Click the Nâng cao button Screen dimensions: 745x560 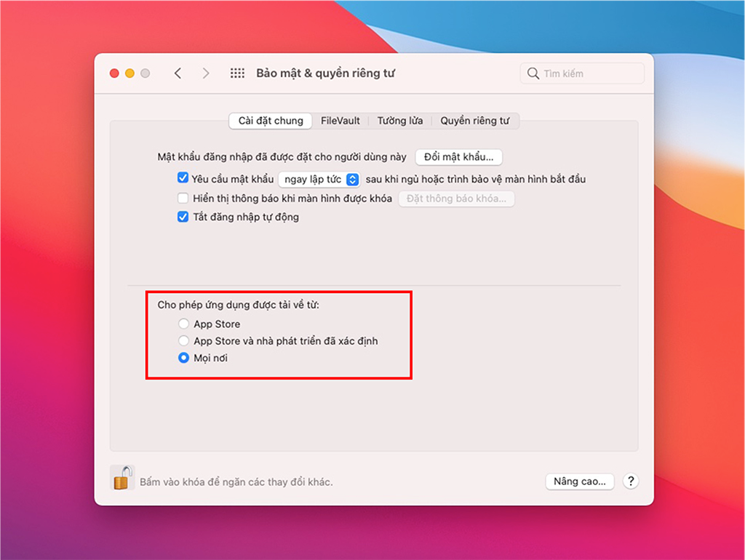click(x=580, y=481)
